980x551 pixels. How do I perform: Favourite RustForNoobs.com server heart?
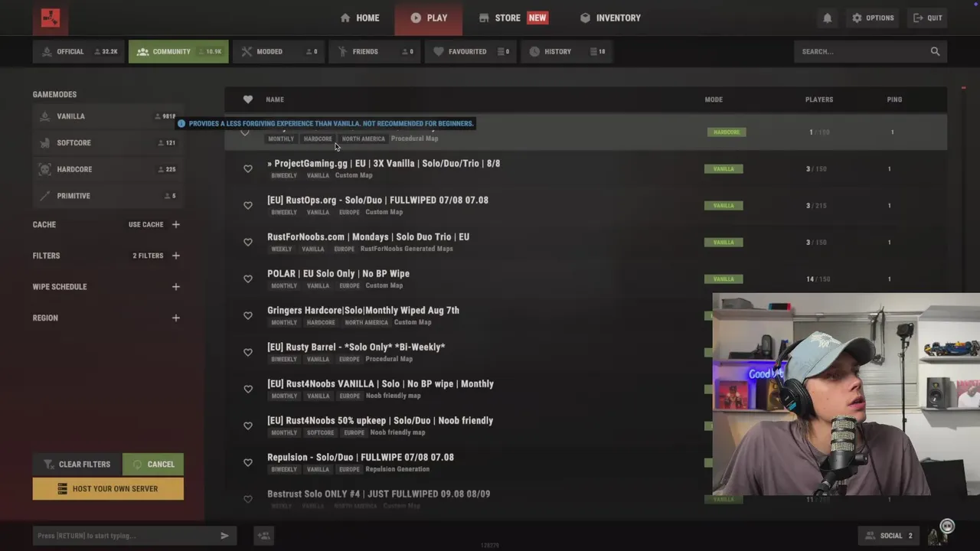point(247,243)
